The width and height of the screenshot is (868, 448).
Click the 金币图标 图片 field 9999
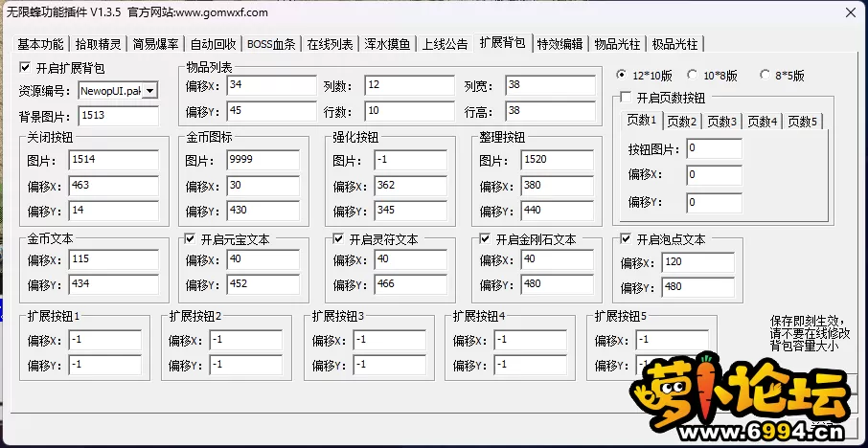click(263, 160)
